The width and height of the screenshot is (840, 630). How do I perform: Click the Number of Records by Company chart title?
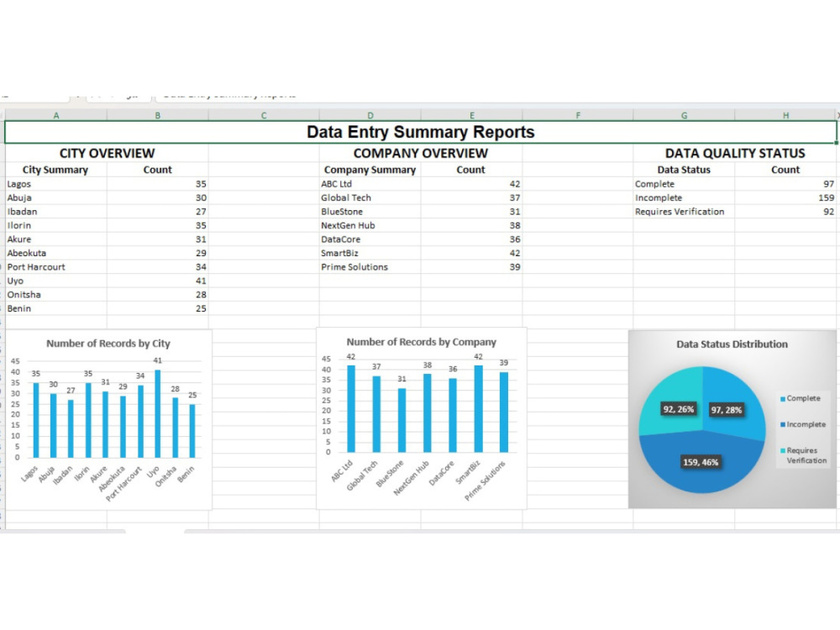(421, 342)
